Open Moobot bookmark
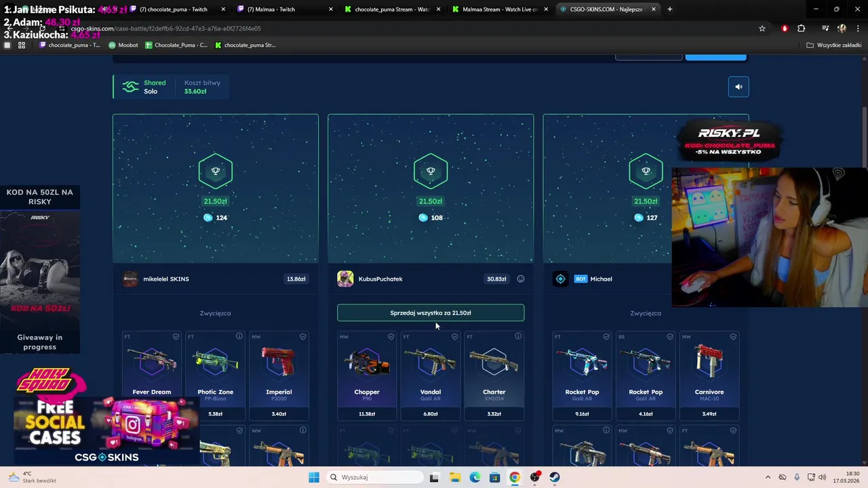868x488 pixels. point(123,45)
